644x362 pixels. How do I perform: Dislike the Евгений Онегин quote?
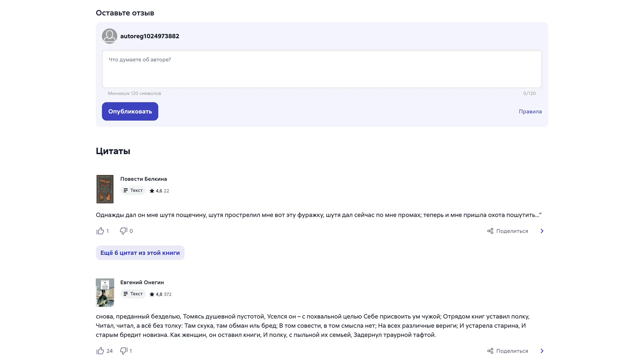[x=123, y=351]
